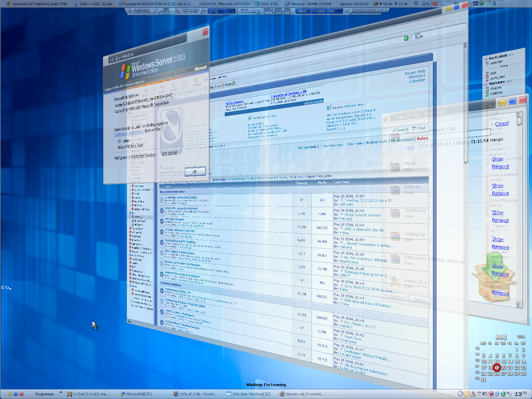This screenshot has width=532, height=399.
Task: Switch to Neowin.net browser taskbar item
Action: (x=302, y=394)
